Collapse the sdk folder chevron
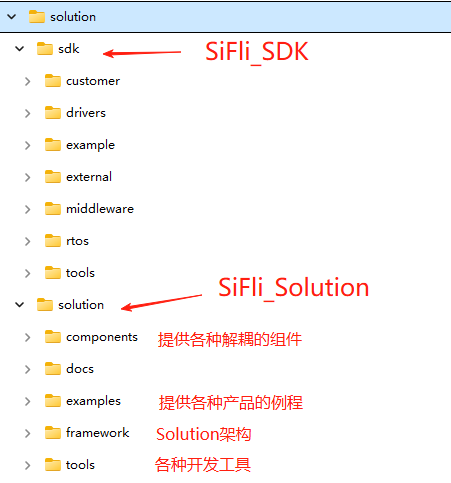Viewport: 451px width, 483px height. point(20,49)
